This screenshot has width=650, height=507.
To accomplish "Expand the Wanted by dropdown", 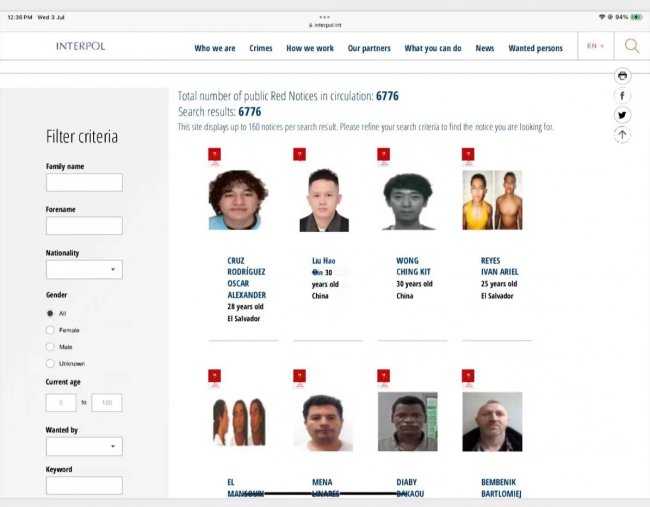I will click(x=84, y=446).
